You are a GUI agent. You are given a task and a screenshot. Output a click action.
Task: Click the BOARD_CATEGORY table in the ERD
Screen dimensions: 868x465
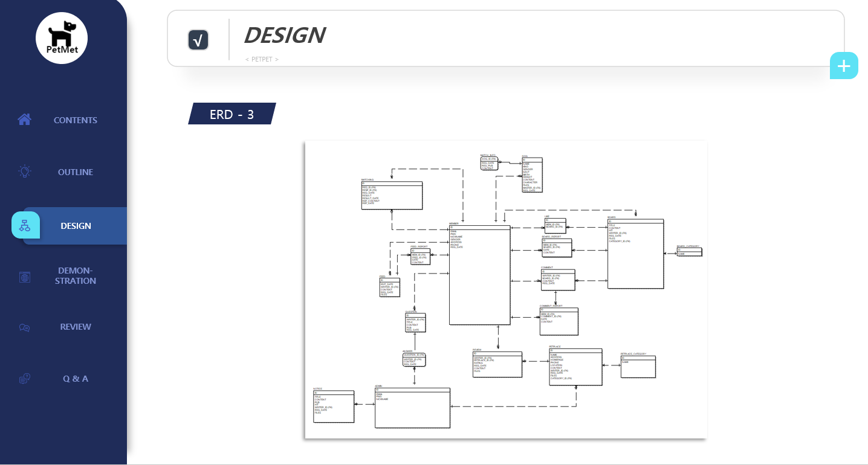(690, 252)
